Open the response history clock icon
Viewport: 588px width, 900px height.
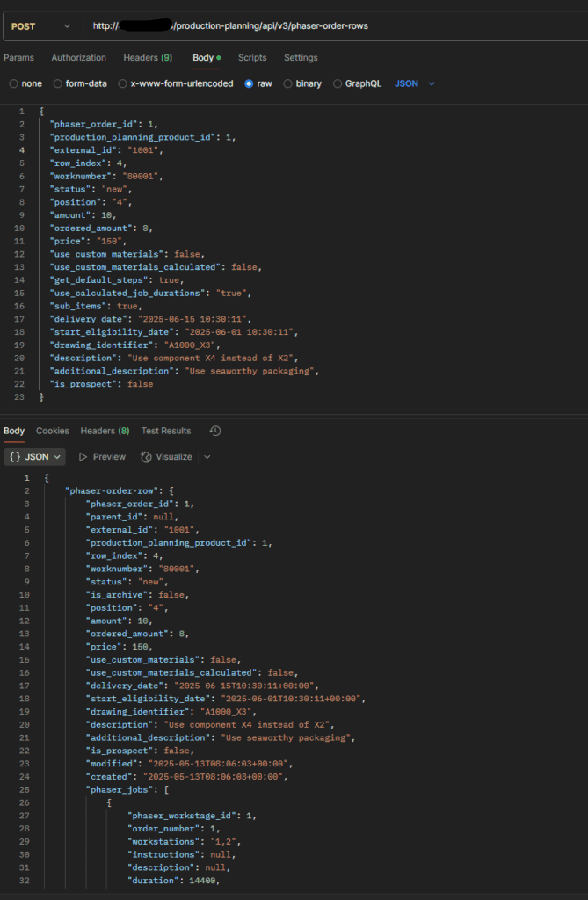tap(215, 431)
